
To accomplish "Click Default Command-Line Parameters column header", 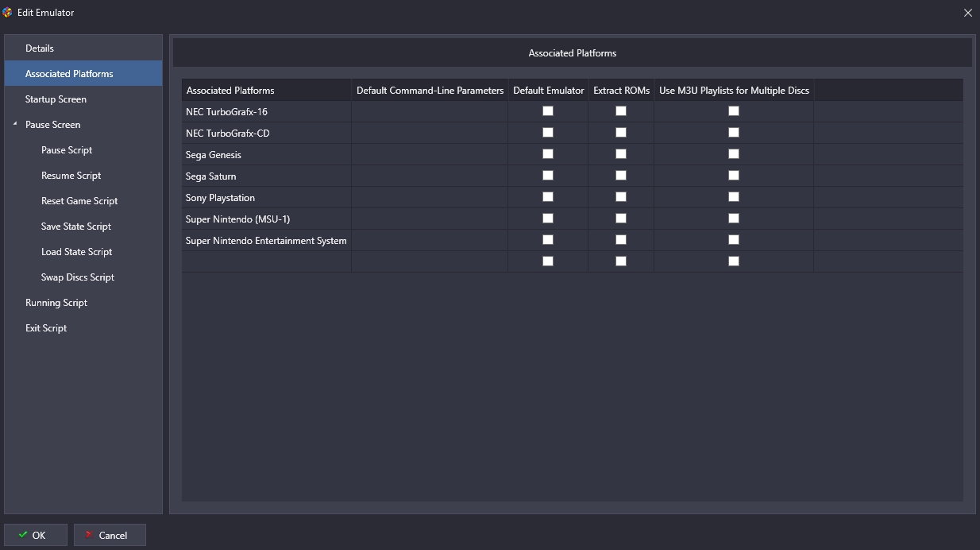I will pyautogui.click(x=430, y=90).
